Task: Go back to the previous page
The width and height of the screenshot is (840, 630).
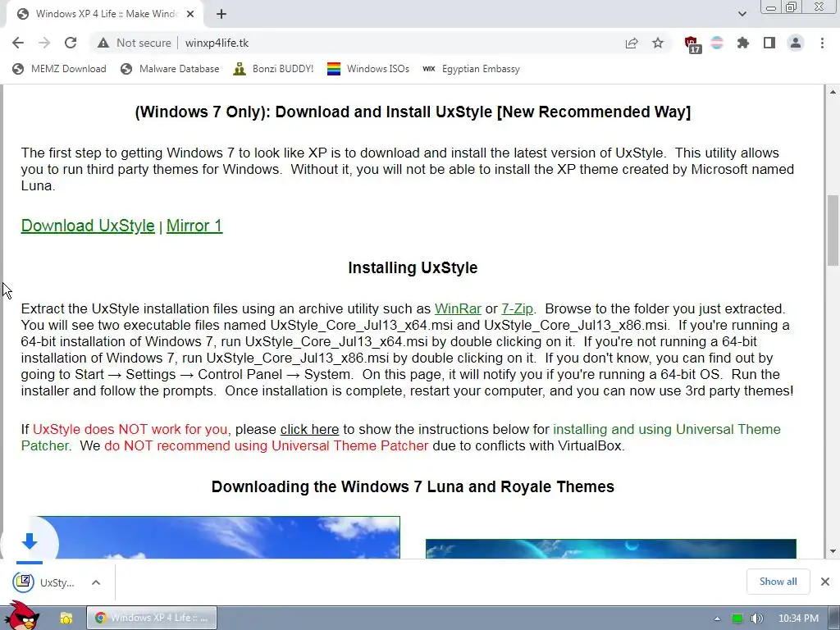Action: pos(18,43)
